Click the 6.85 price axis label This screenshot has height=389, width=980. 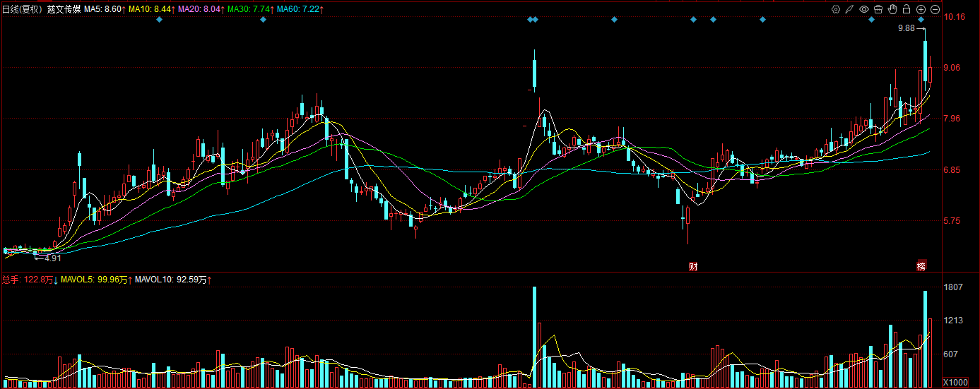(x=953, y=170)
